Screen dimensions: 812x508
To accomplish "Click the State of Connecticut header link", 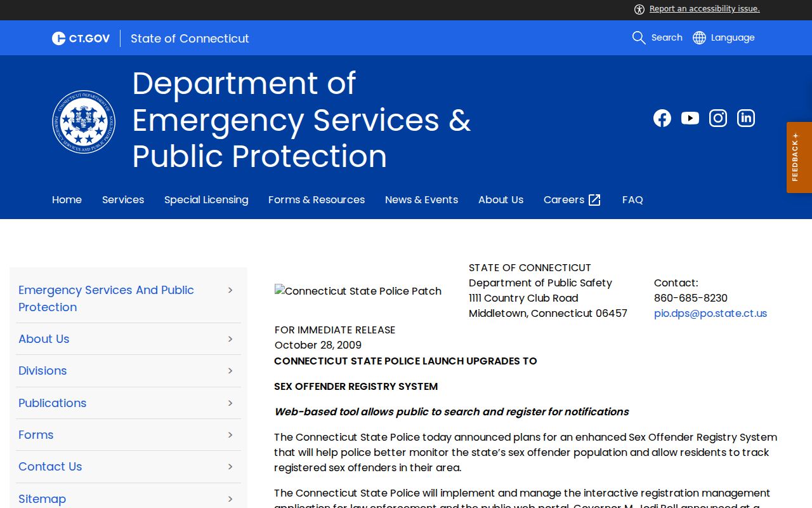I will [x=190, y=38].
